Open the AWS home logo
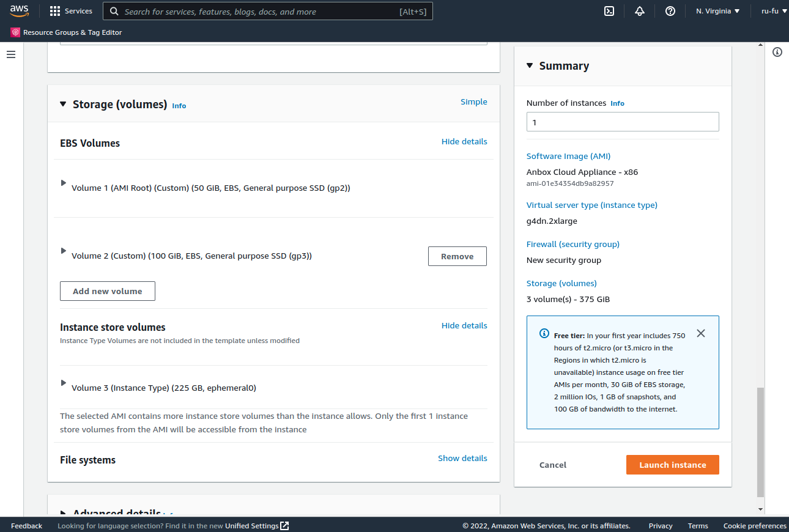789x532 pixels. pyautogui.click(x=19, y=10)
